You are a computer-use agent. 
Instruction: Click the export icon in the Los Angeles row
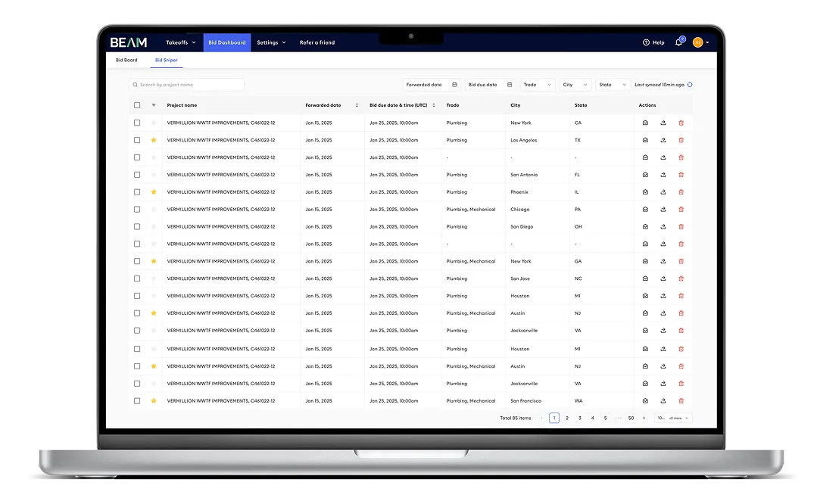coord(663,140)
